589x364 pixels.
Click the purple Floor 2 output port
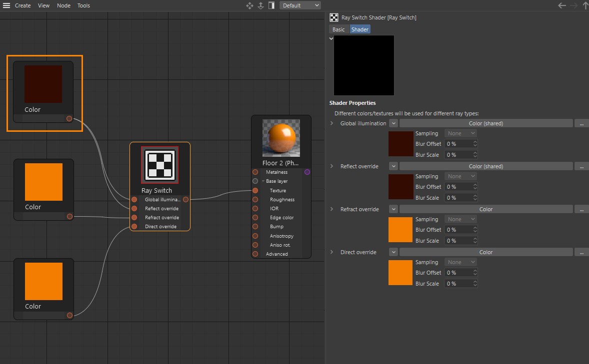(307, 172)
